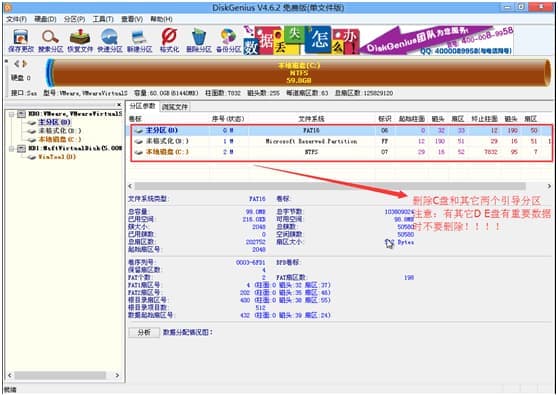Click the 序号(状态) column header
Screen dimensions: 558x396
pos(228,119)
